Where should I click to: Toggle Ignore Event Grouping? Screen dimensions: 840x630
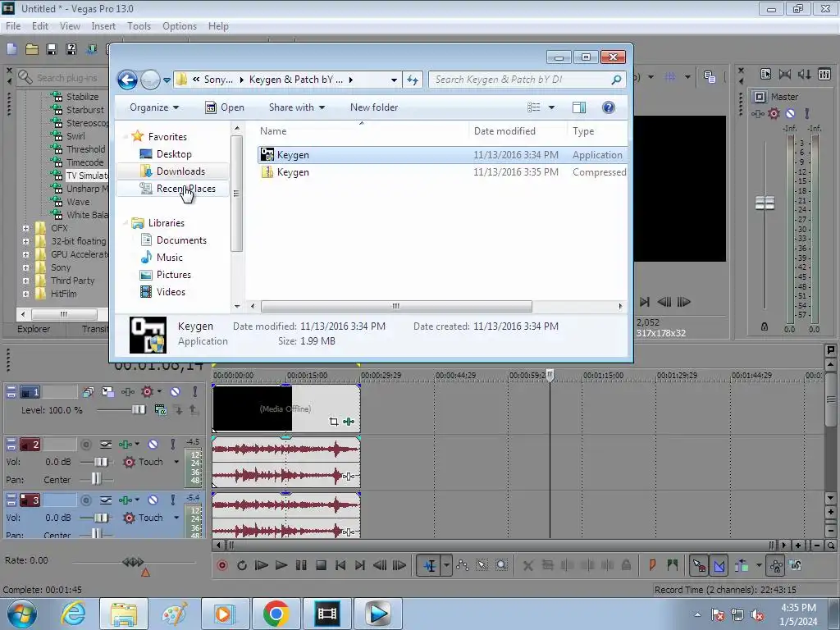[796, 565]
